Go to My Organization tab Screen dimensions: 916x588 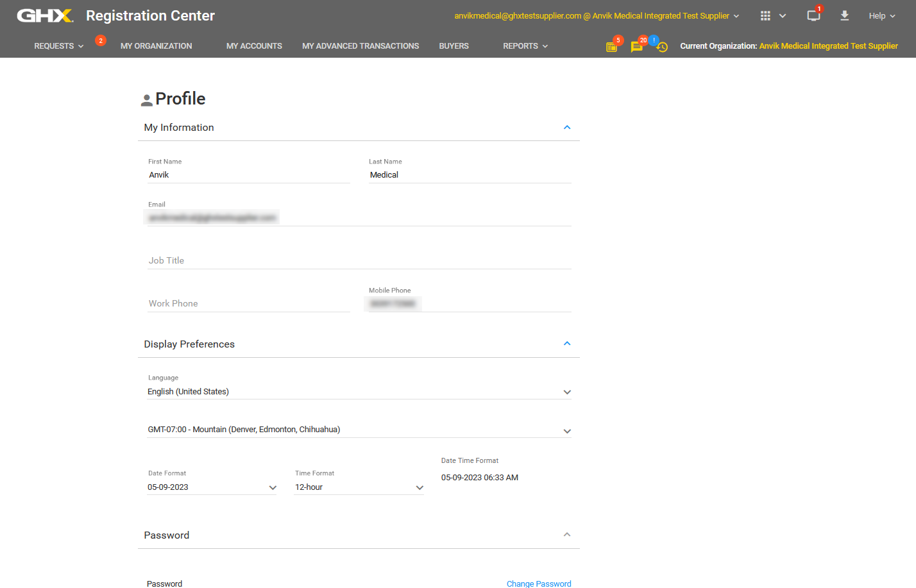click(156, 46)
